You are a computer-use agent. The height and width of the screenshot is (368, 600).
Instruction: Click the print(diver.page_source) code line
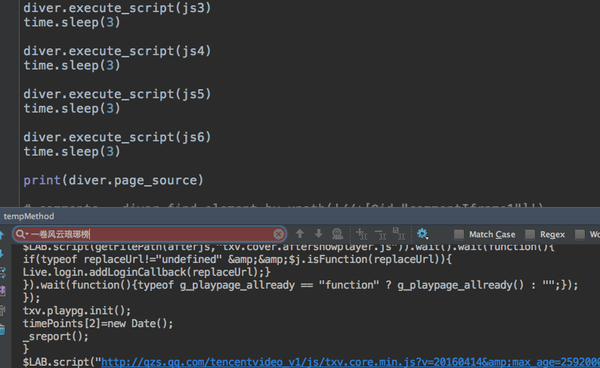point(113,180)
